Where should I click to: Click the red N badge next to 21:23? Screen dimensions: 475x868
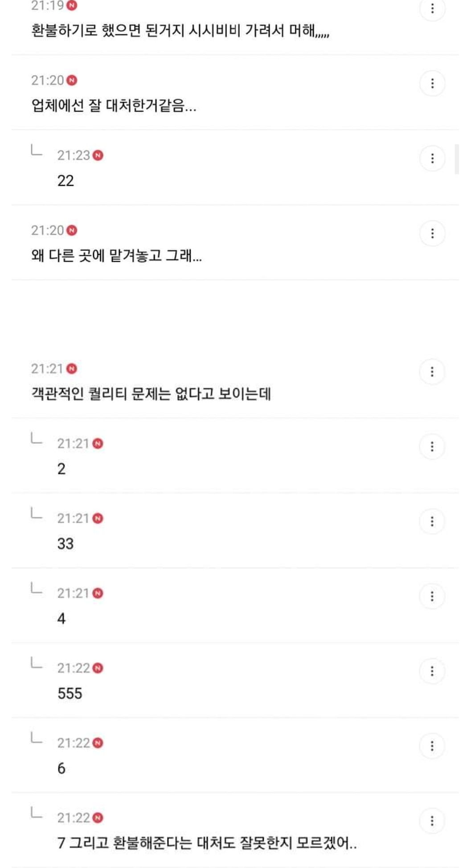click(98, 155)
